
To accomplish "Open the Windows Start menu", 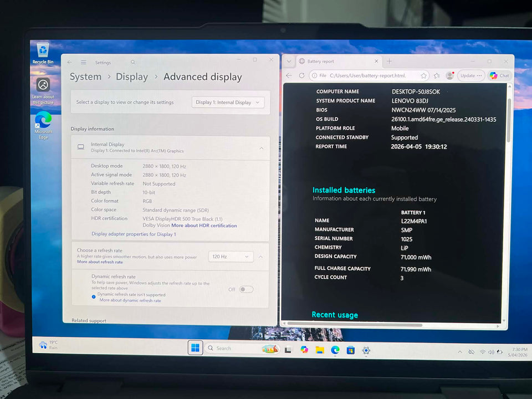I will pos(196,348).
